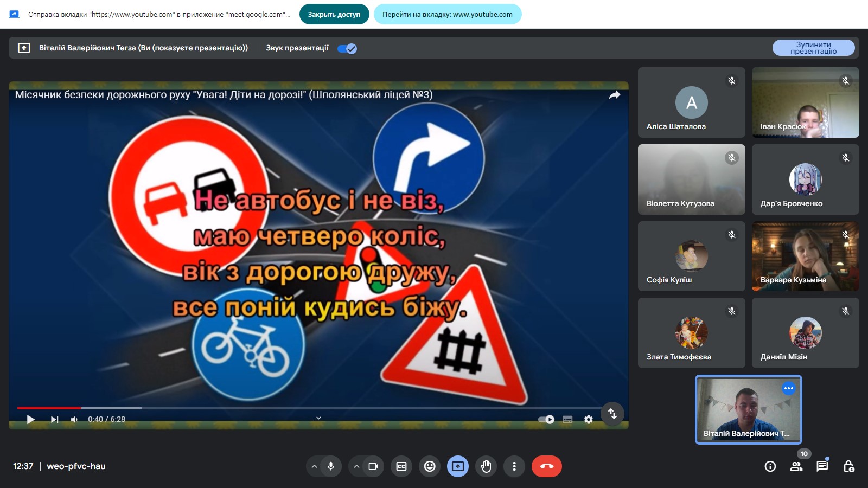Viewport: 868px width, 488px height.
Task: Click the Зупинити презентацію button
Action: coord(813,48)
